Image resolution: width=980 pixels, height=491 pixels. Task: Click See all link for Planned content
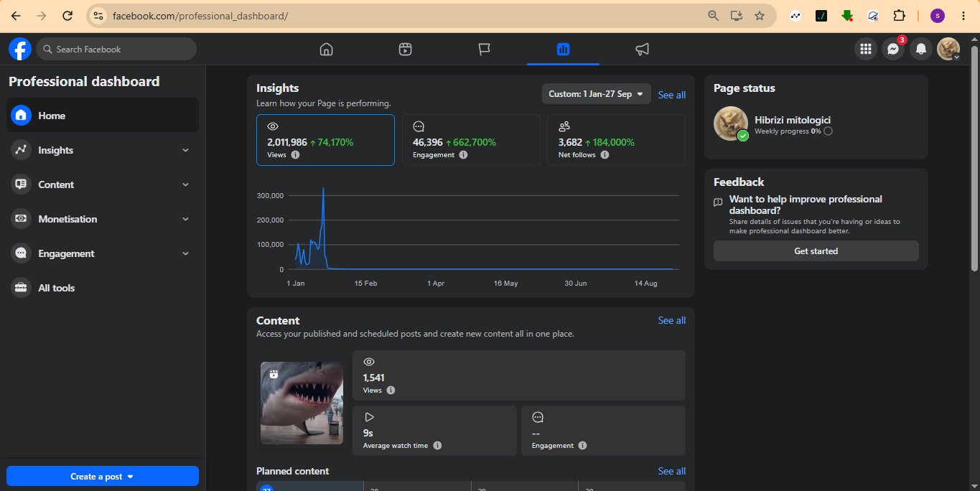coord(671,471)
